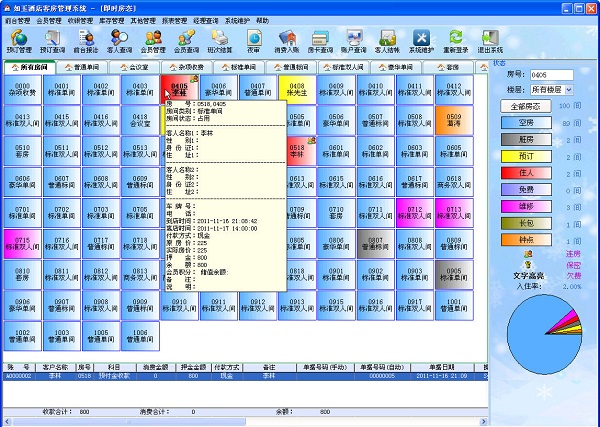Open the 预订管理 toolbar icon
The width and height of the screenshot is (600, 427).
coord(19,41)
